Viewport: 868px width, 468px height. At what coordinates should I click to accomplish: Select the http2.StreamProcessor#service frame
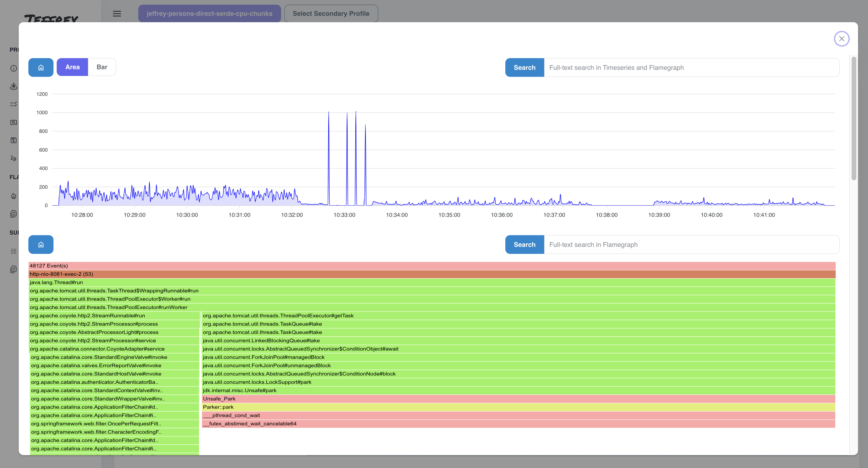point(114,340)
